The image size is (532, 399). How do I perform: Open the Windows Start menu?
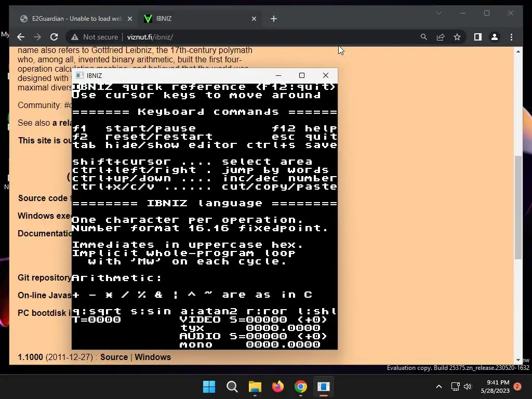[209, 387]
